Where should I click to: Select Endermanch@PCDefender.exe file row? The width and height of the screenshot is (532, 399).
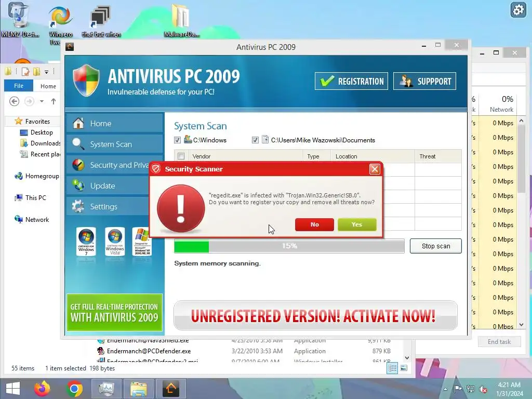click(244, 351)
